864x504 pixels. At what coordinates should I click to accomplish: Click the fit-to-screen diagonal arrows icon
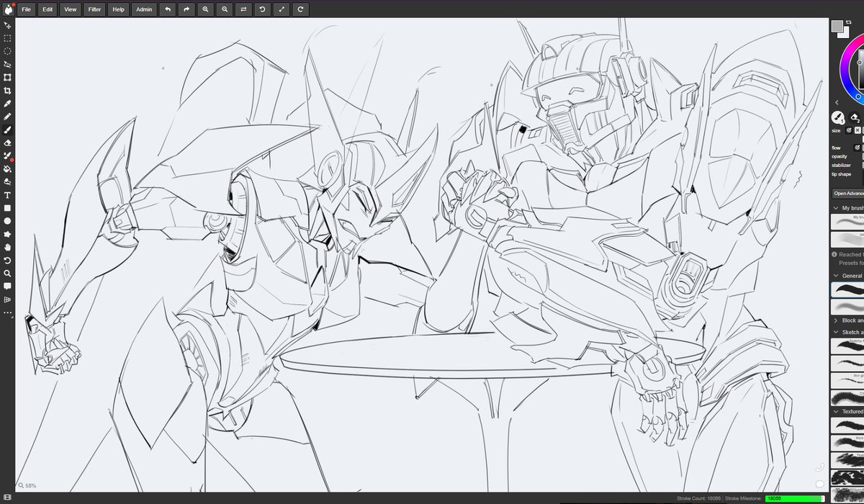coord(281,9)
